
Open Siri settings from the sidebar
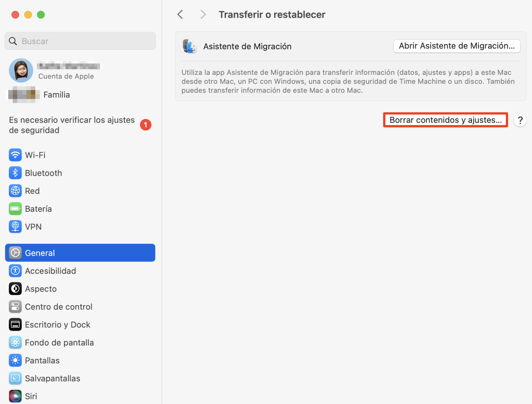click(x=15, y=396)
